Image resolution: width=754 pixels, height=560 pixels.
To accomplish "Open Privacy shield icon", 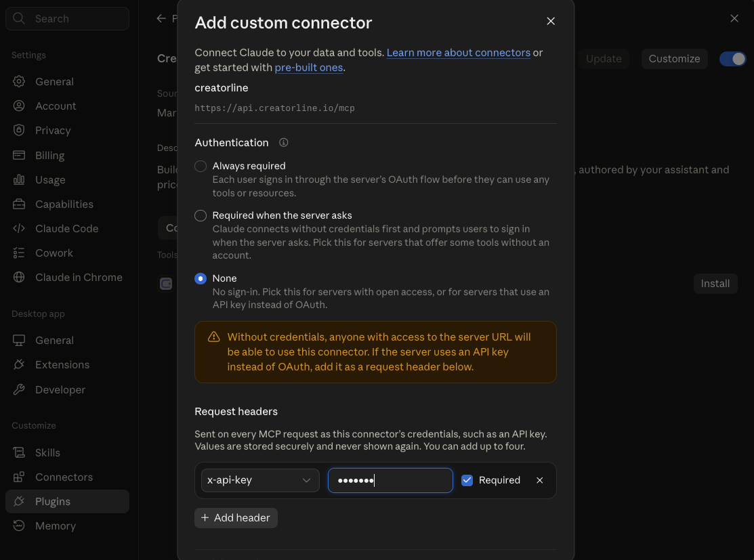I will coord(19,130).
